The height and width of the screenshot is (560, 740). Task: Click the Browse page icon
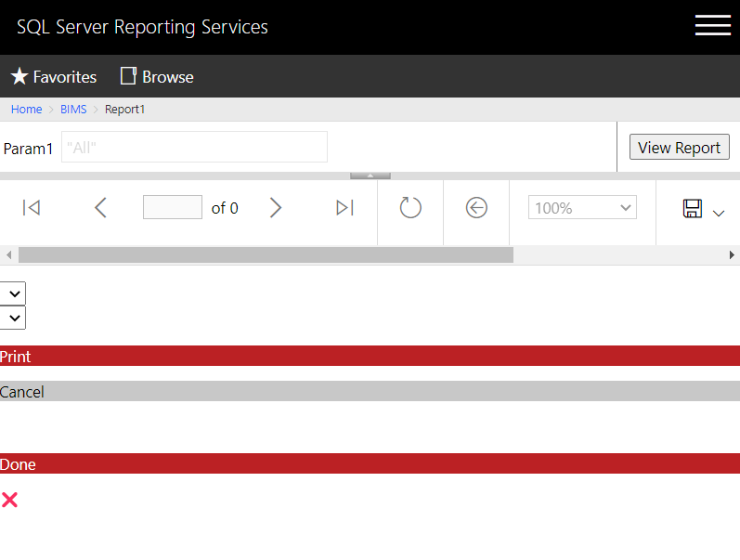[128, 76]
